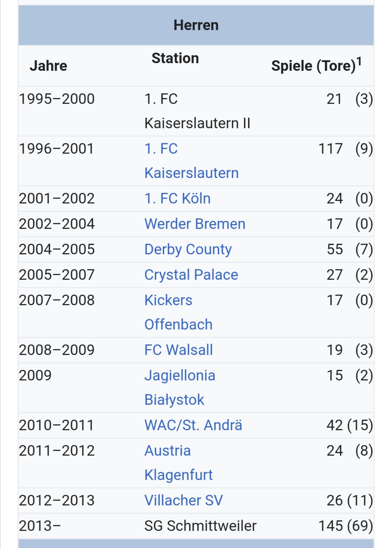Open the FC Walsall link
This screenshot has width=392, height=548.
click(x=178, y=350)
